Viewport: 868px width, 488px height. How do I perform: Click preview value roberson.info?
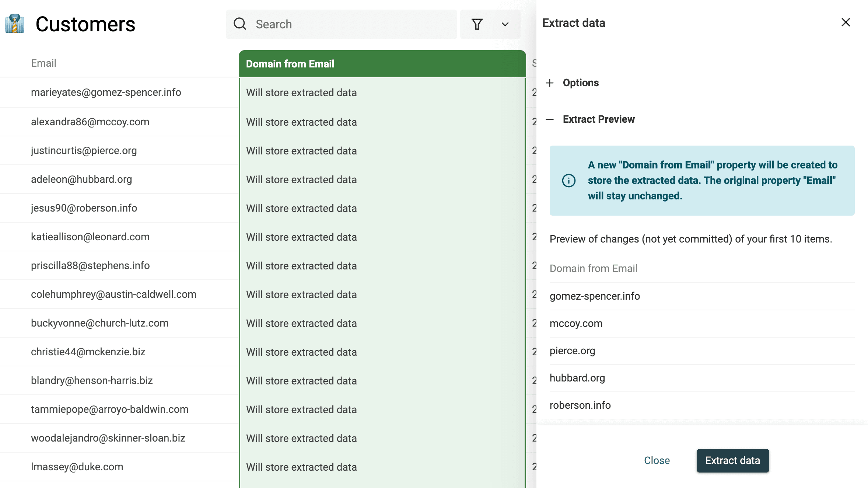(580, 405)
